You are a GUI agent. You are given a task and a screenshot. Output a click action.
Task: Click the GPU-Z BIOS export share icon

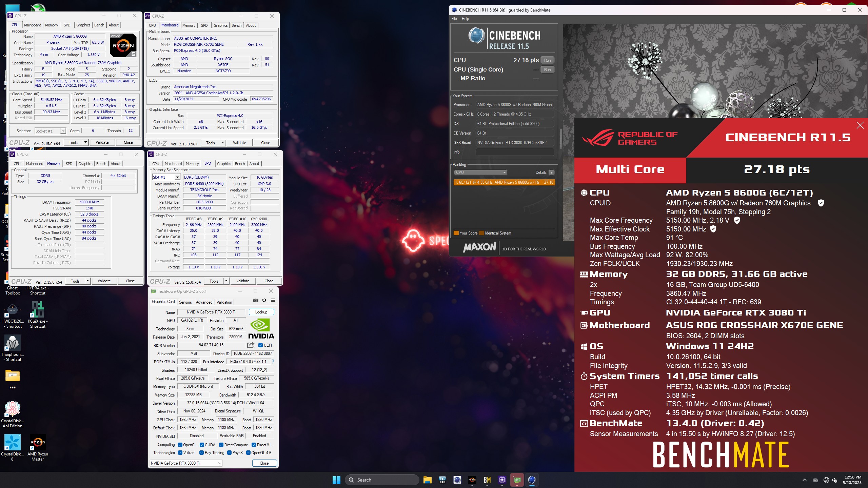pos(251,345)
